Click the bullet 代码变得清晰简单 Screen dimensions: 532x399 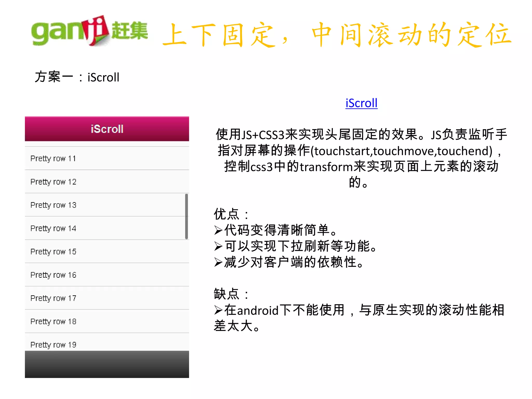pos(276,230)
